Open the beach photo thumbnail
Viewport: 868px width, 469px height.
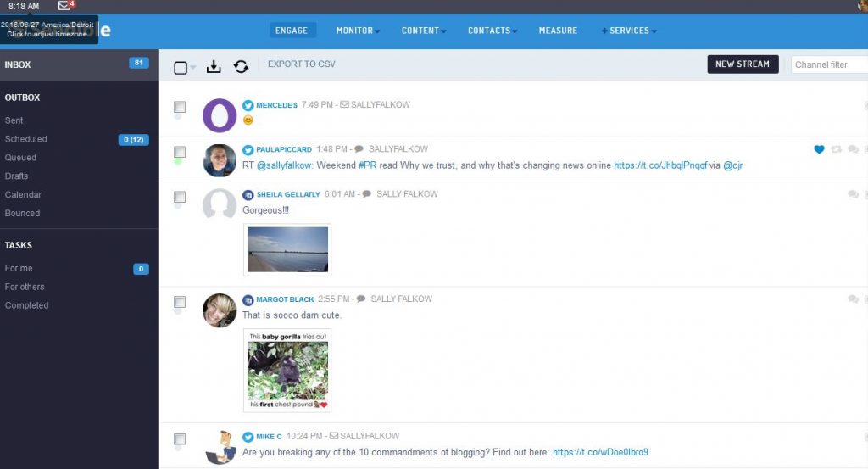pyautogui.click(x=287, y=249)
